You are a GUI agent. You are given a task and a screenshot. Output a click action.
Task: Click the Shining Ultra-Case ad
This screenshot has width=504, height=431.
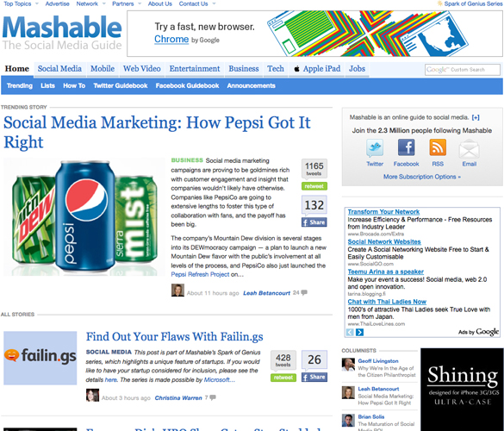pos(462,390)
